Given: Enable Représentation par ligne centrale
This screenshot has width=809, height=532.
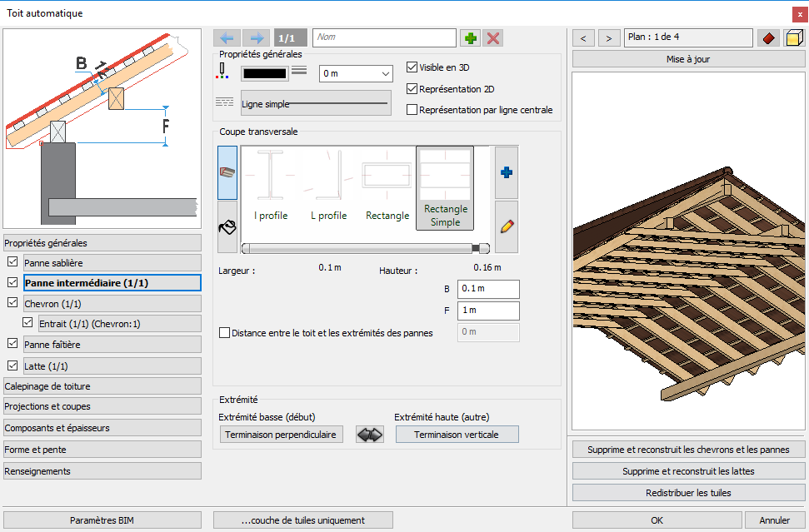Looking at the screenshot, I should click(412, 110).
